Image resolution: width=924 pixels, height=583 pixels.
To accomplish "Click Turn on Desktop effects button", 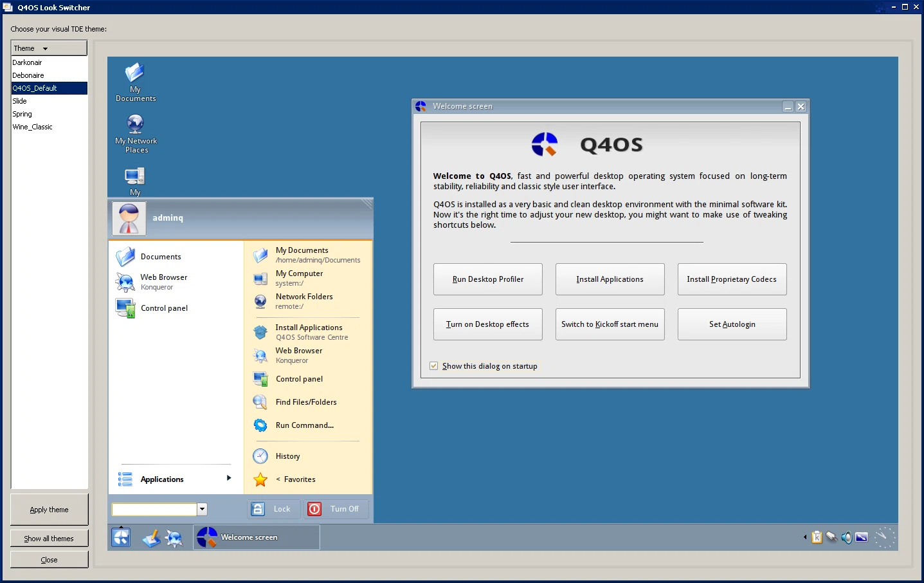I will pos(488,324).
